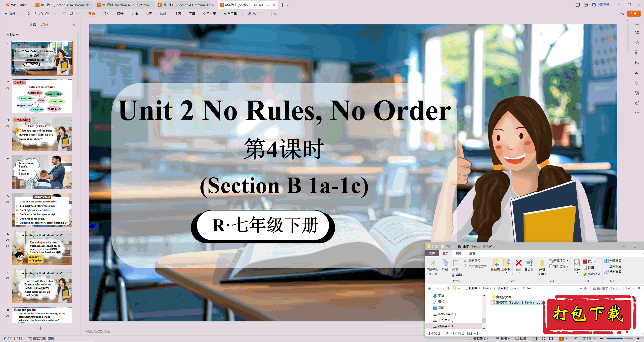Open slideshow options dropdown arrow
The height and width of the screenshot is (342, 644).
coord(567,338)
